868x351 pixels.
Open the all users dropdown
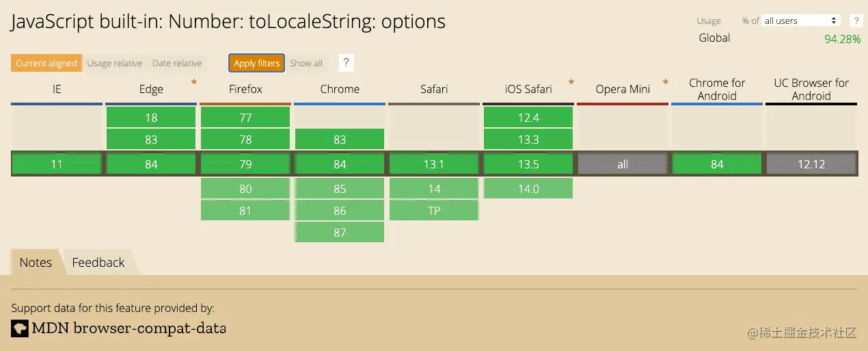pyautogui.click(x=800, y=21)
